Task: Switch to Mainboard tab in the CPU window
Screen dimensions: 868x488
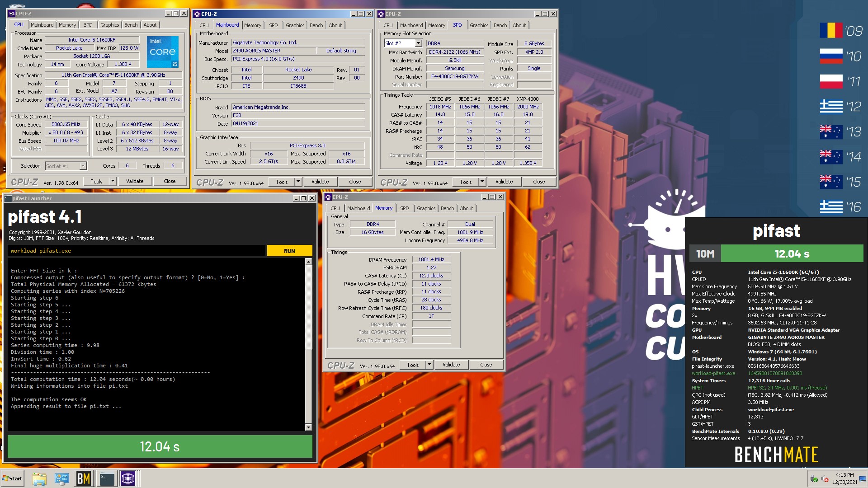Action: coord(42,25)
